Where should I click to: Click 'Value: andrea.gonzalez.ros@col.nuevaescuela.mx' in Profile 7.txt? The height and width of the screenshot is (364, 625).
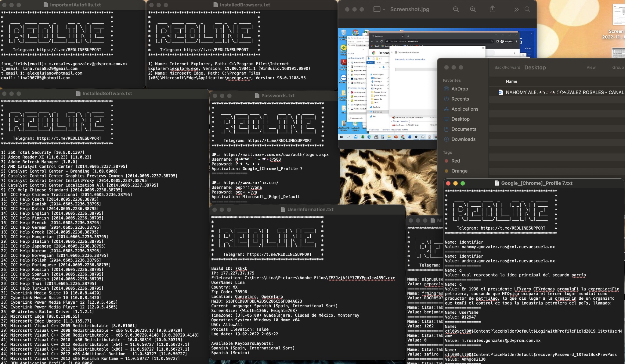tap(500, 261)
